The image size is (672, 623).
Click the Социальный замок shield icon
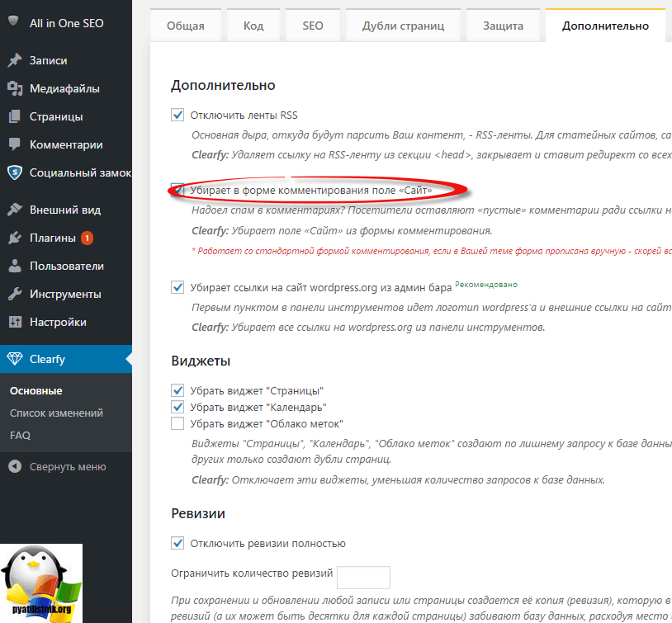click(x=15, y=172)
